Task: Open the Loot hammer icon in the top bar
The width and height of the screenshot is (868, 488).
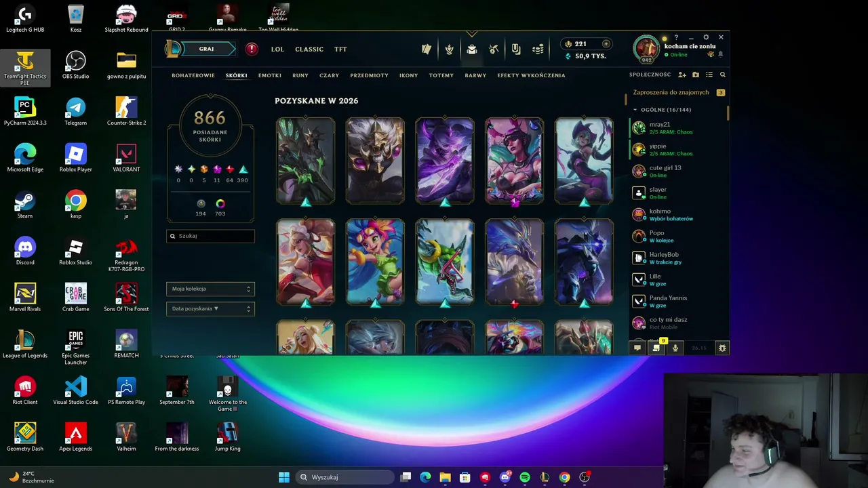Action: pyautogui.click(x=494, y=49)
